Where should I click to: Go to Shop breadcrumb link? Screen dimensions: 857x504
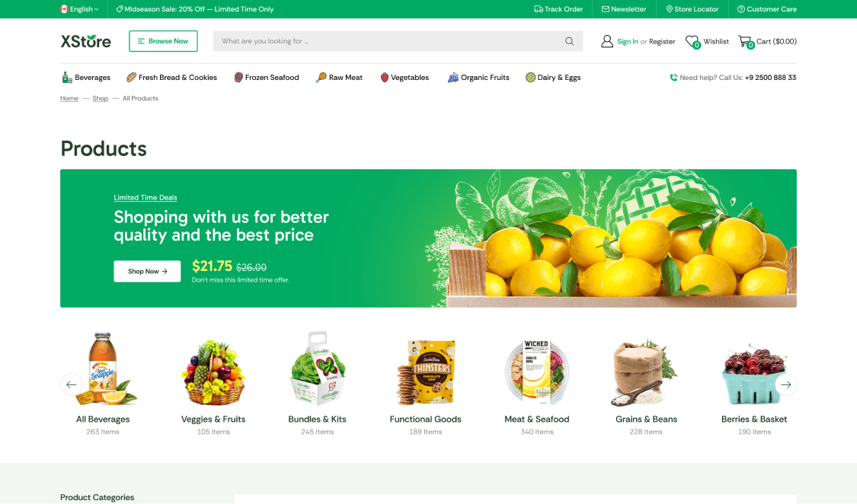coord(100,98)
